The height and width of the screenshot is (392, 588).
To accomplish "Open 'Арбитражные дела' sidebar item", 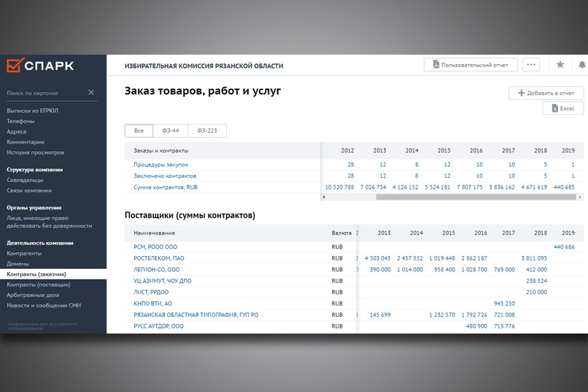I will pos(32,295).
